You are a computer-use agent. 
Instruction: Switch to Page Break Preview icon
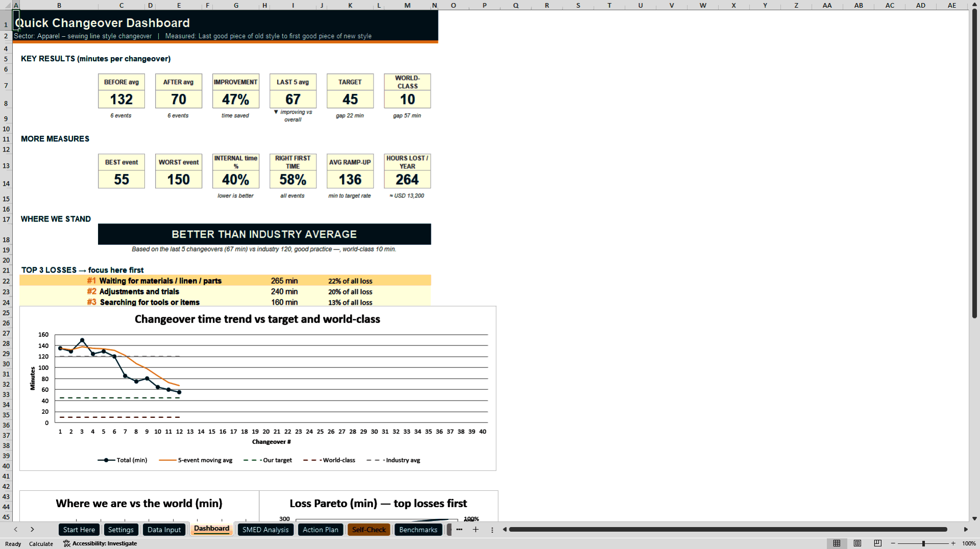(878, 543)
